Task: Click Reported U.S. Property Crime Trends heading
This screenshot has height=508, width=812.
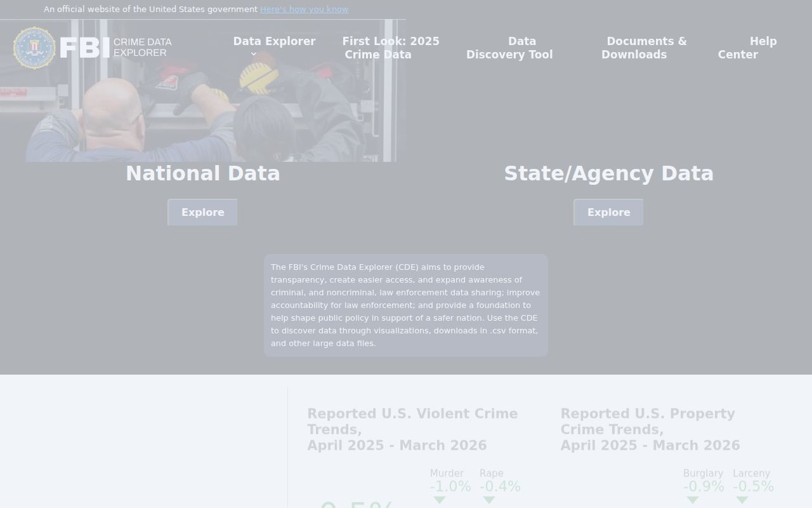Action: tap(650, 429)
